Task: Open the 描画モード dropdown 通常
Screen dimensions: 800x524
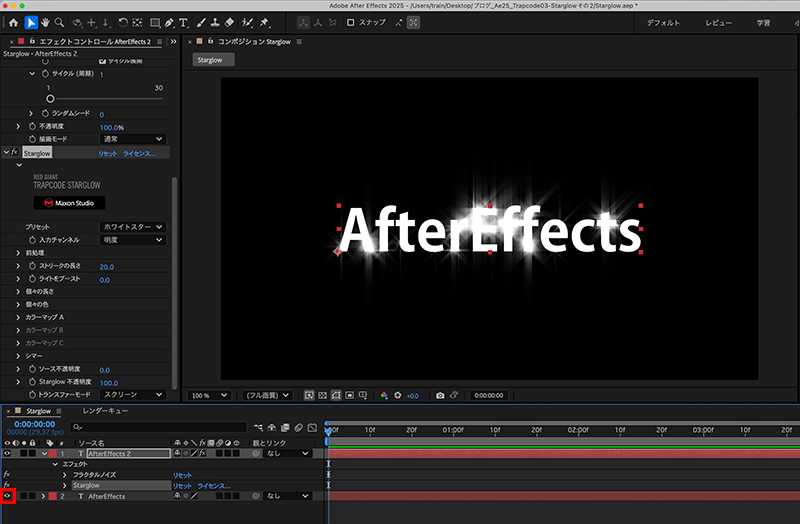Action: tap(133, 139)
